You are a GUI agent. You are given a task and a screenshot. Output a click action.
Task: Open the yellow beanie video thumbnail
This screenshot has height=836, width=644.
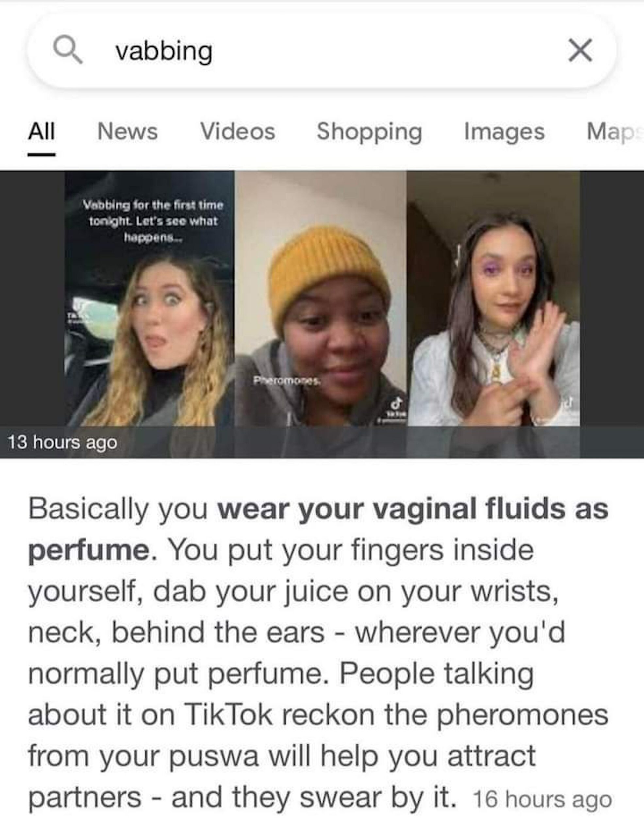321,298
